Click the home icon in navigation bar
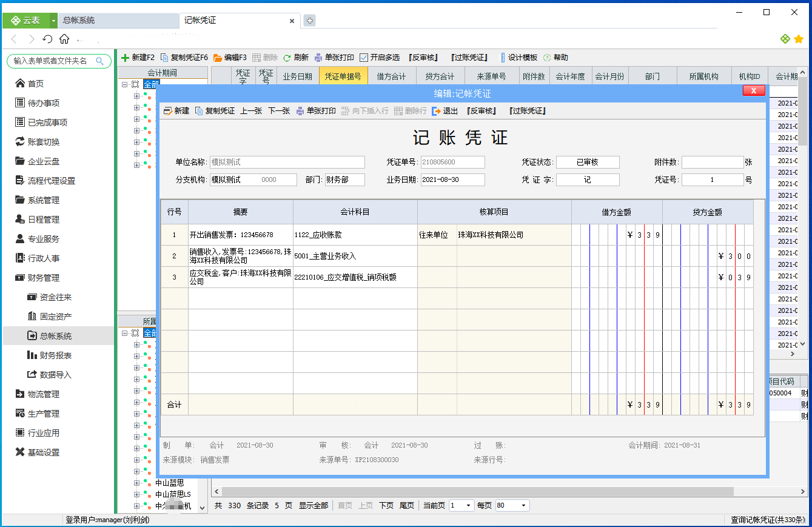The image size is (812, 527). coord(64,39)
